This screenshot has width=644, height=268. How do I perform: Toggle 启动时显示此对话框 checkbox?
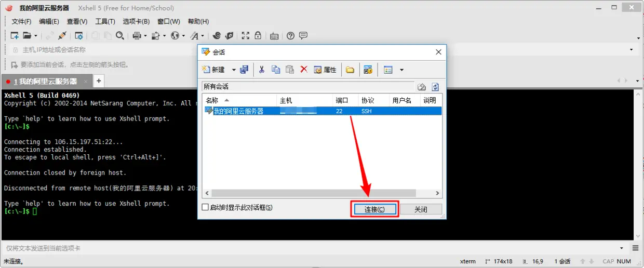205,207
